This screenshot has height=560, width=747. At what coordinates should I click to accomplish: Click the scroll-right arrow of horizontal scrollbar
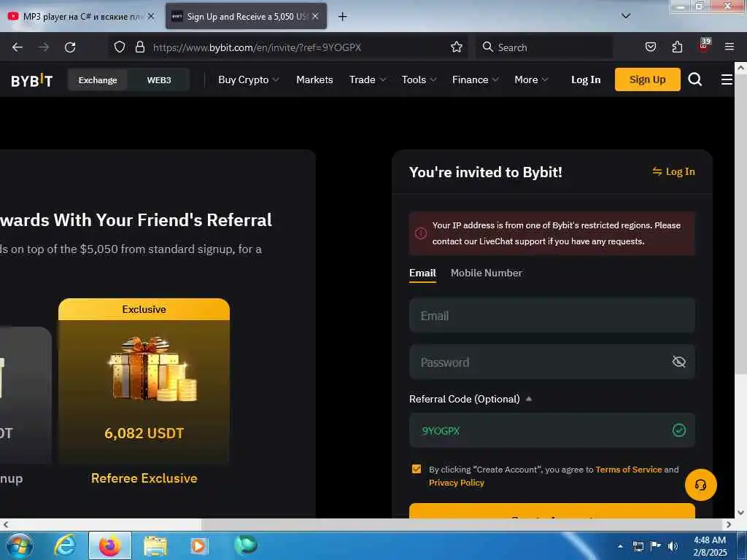729,525
